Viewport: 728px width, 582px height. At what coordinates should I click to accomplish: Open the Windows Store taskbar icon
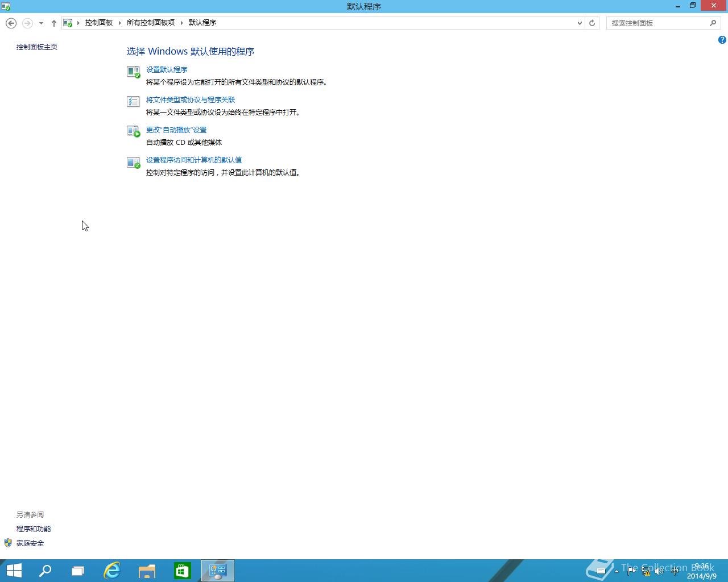(x=182, y=571)
